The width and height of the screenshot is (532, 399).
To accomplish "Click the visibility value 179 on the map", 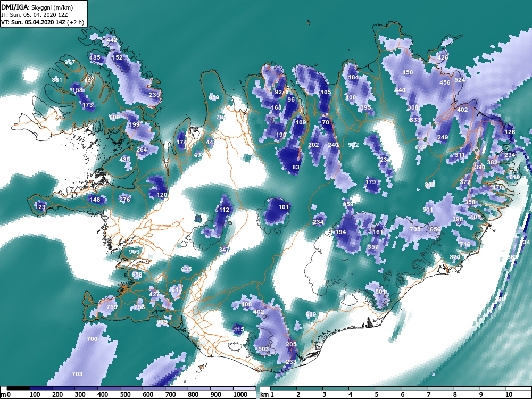I will pos(370,182).
